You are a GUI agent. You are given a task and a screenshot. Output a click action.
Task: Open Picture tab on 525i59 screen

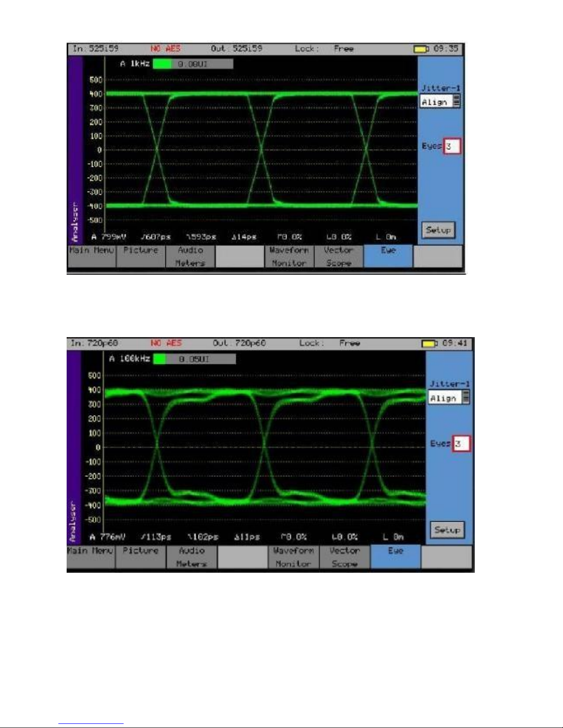[x=141, y=256]
